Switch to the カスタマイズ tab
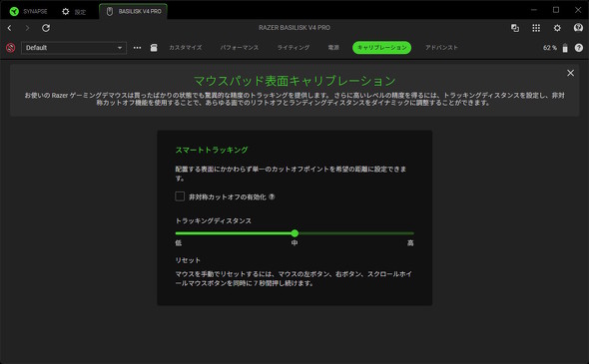Image resolution: width=589 pixels, height=364 pixels. [186, 48]
